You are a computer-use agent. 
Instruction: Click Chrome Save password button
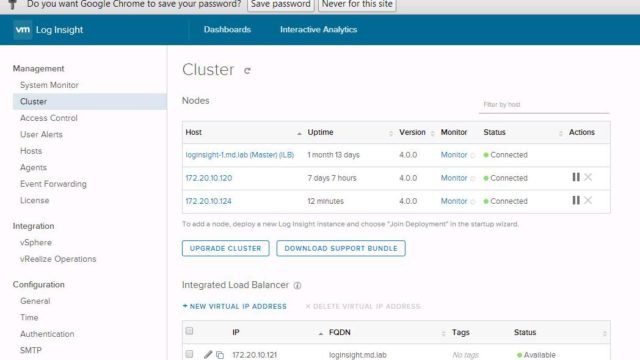280,5
